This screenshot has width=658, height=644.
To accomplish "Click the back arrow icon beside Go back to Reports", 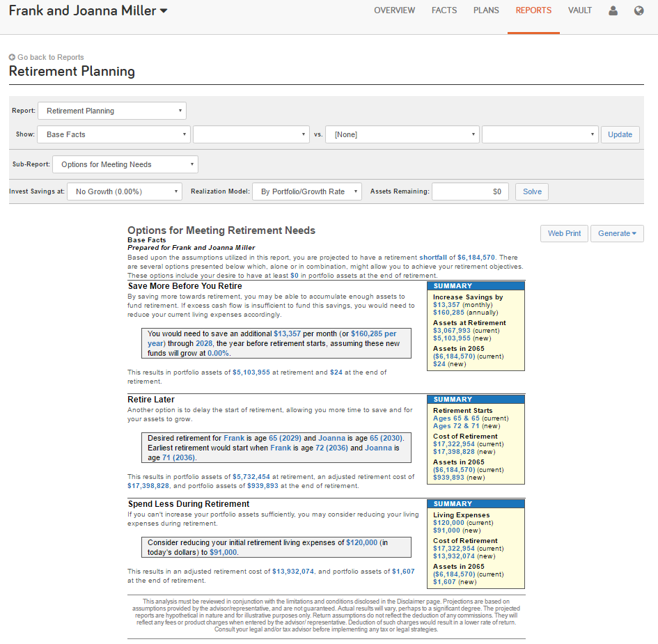I will (12, 57).
